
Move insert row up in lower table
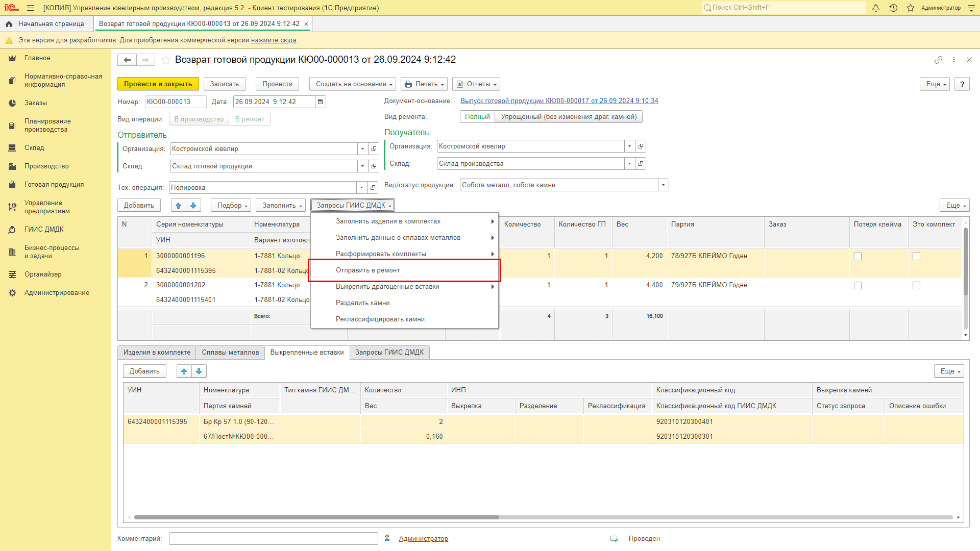pos(184,371)
